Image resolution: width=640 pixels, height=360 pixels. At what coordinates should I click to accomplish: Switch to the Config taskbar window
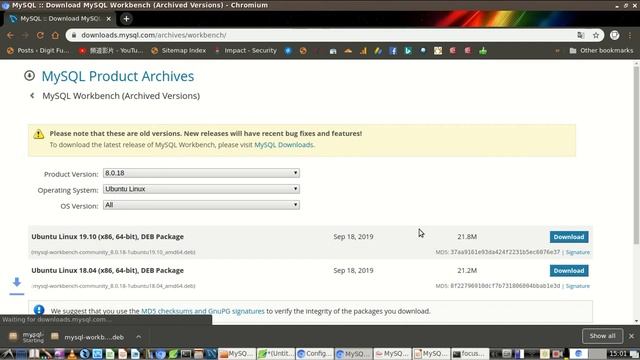[x=314, y=354]
